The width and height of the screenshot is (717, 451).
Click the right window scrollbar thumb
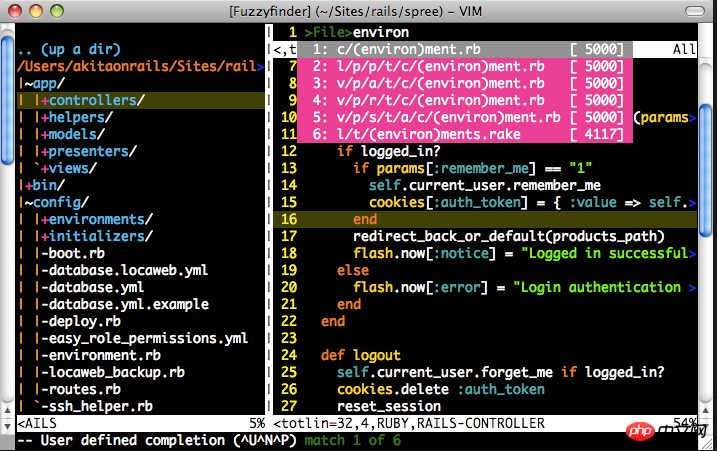(x=706, y=171)
